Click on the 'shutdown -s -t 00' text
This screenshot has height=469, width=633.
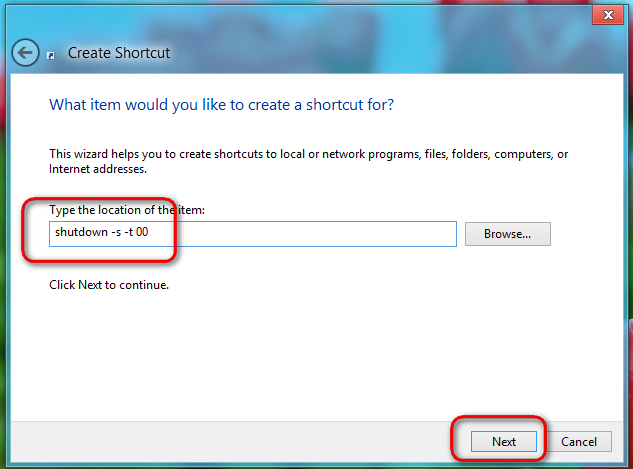coord(102,232)
